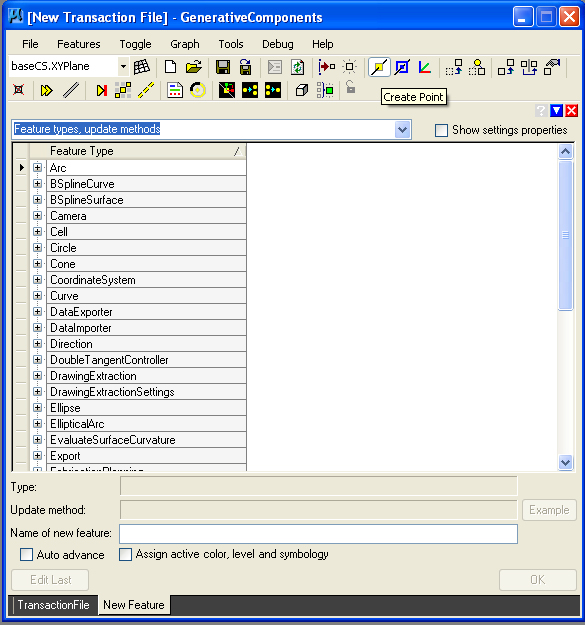Sort by the Feature Type column header
585x625 pixels.
(138, 151)
